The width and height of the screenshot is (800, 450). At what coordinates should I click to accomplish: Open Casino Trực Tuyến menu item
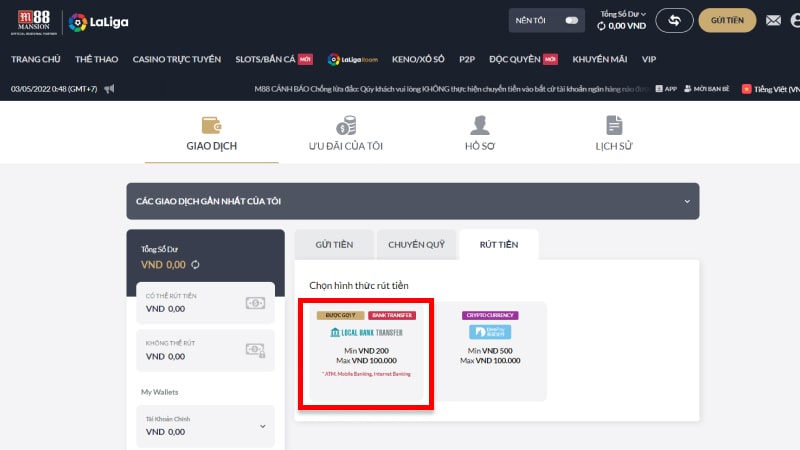click(x=177, y=59)
